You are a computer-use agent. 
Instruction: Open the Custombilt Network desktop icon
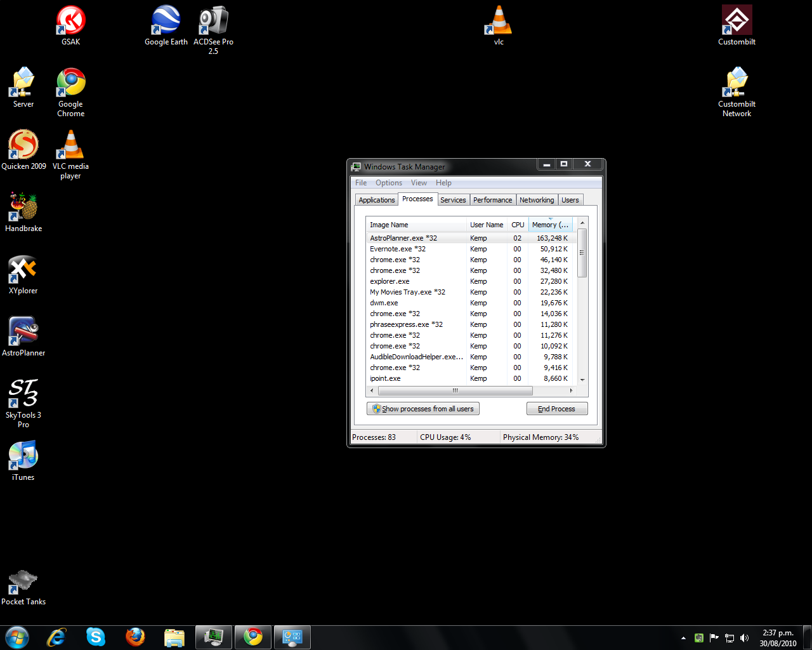tap(737, 92)
